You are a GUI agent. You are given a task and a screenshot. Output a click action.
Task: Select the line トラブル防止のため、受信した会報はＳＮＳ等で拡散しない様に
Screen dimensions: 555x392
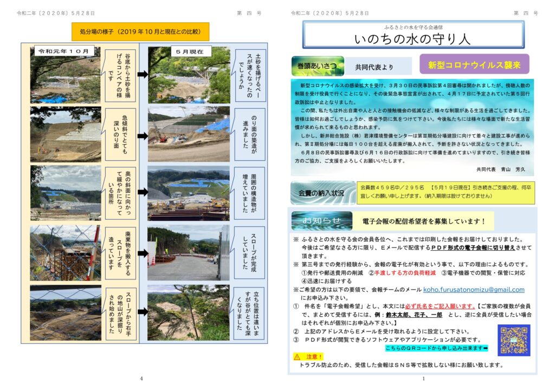click(401, 365)
